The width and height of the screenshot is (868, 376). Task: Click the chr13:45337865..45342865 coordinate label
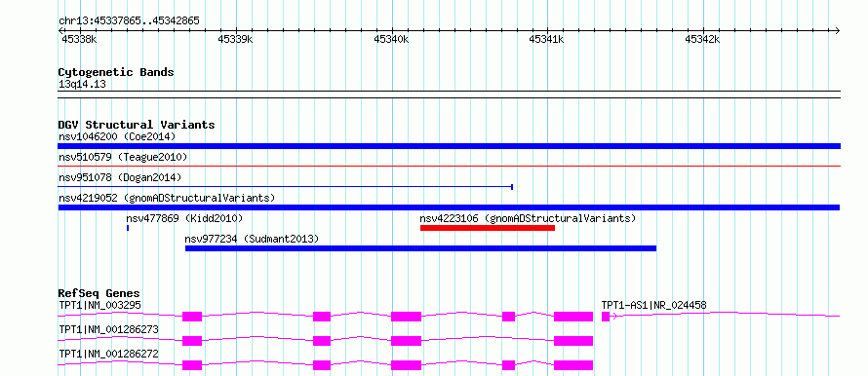pyautogui.click(x=129, y=21)
